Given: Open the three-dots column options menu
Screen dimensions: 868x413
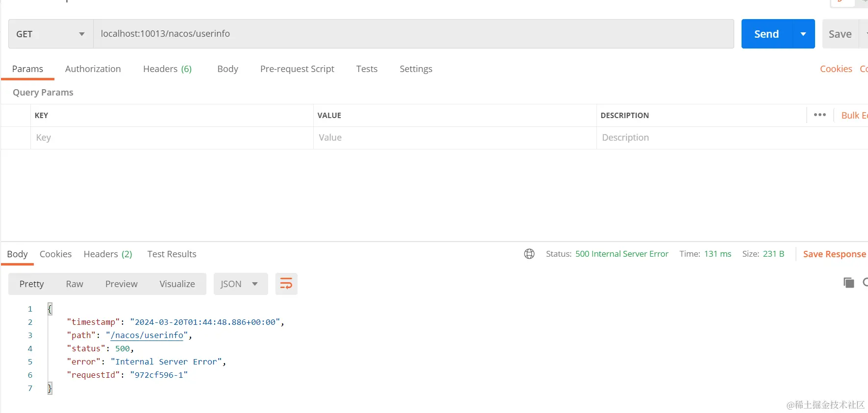Looking at the screenshot, I should pos(819,115).
